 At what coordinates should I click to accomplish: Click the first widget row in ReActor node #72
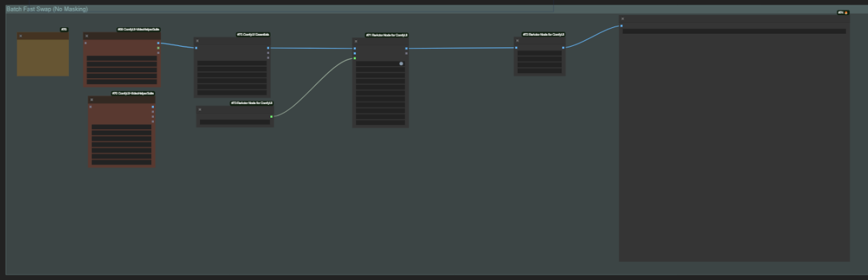539,53
